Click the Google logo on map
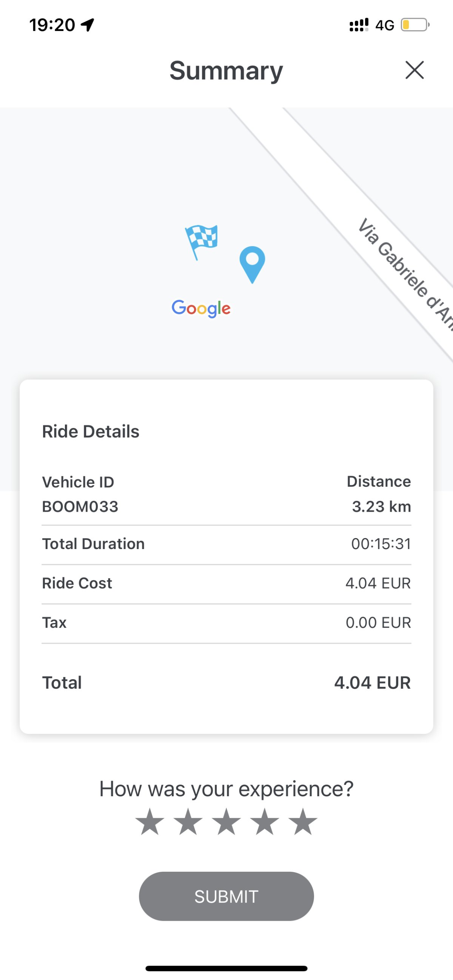453x980 pixels. [201, 308]
